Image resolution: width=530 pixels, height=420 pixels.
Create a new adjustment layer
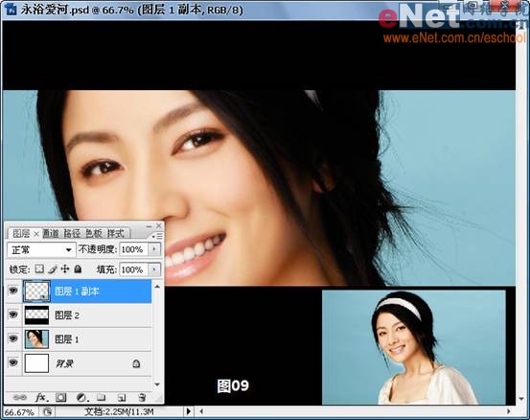[x=81, y=397]
